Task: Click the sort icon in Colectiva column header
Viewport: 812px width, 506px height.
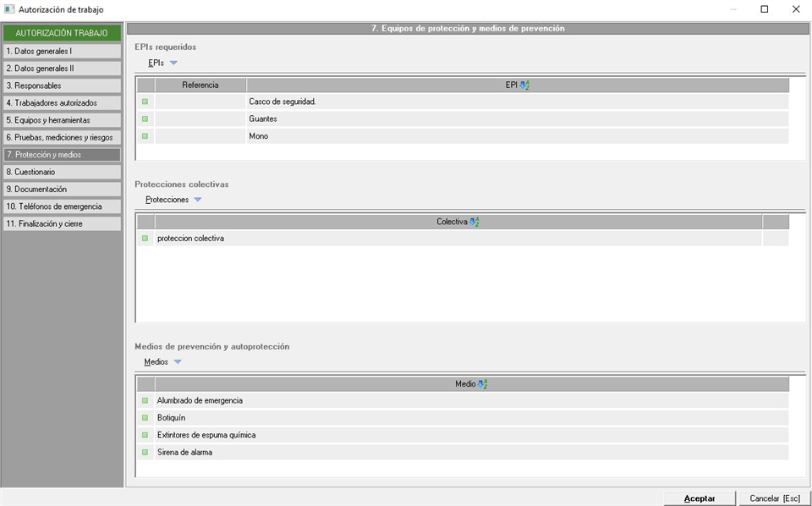Action: tap(475, 223)
